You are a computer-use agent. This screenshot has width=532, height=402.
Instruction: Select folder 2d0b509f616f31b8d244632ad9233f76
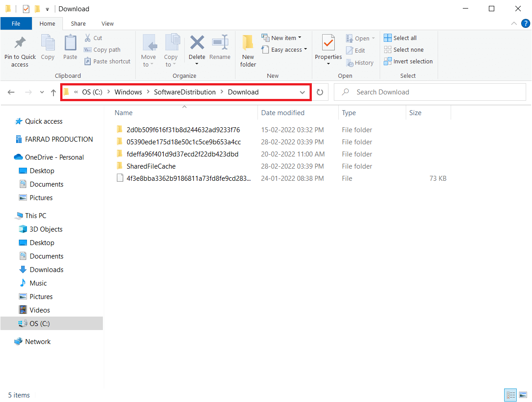point(183,130)
